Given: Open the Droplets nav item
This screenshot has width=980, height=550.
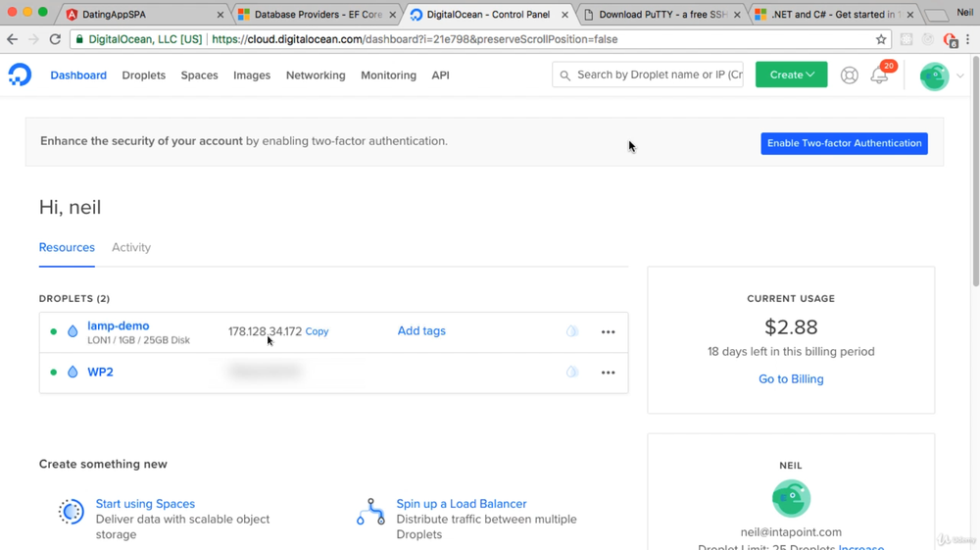Looking at the screenshot, I should pyautogui.click(x=144, y=75).
